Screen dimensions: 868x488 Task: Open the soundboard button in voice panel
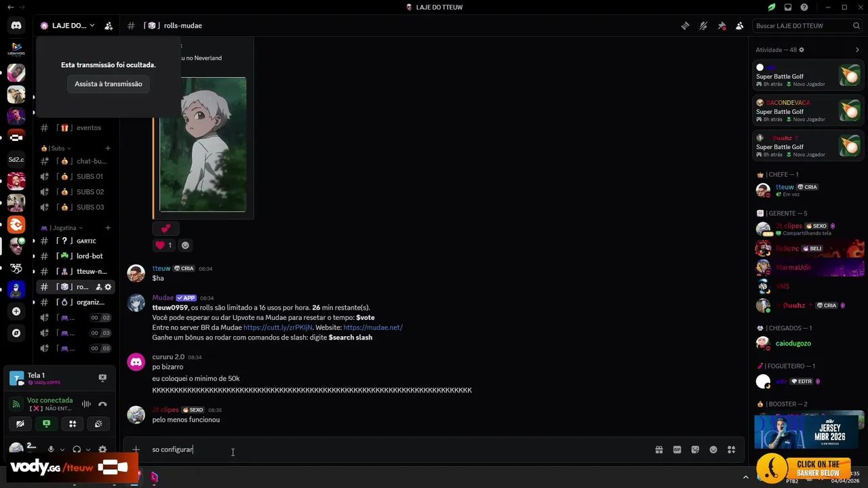(98, 424)
